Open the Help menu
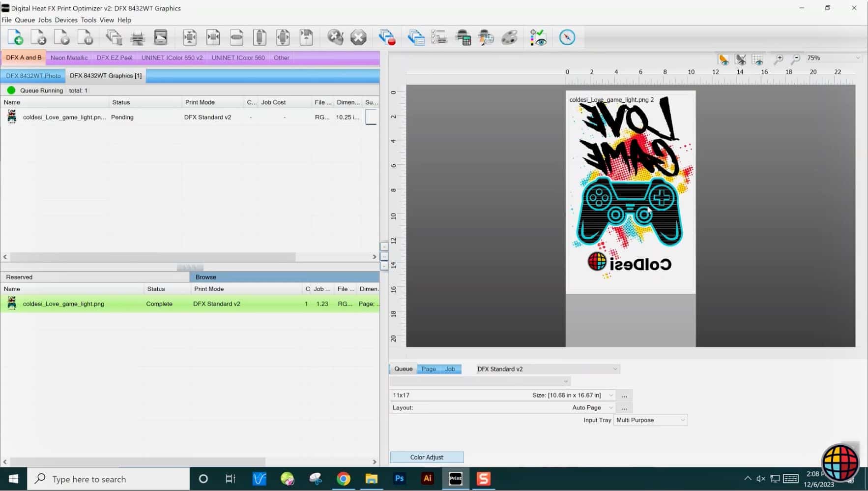Image resolution: width=868 pixels, height=491 pixels. [124, 20]
